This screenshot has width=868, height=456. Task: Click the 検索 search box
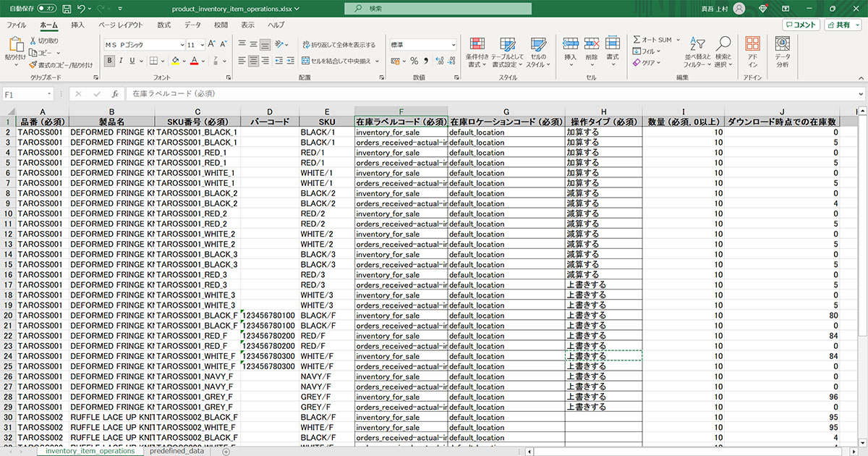click(433, 9)
